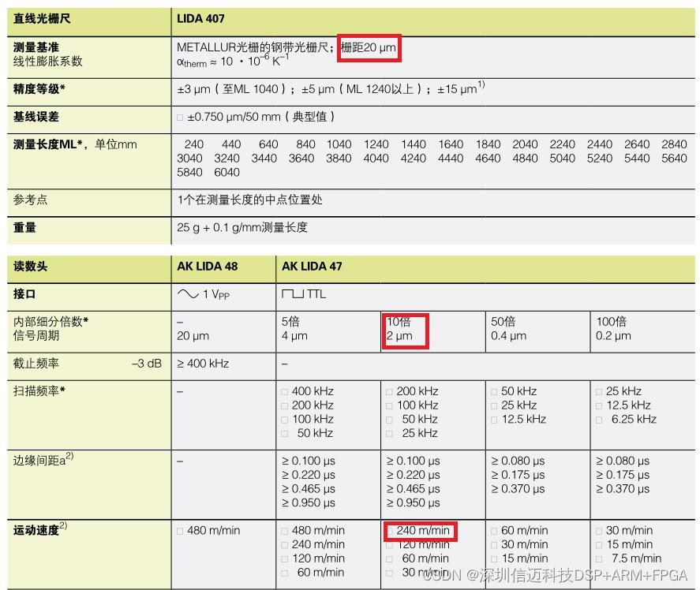Select the 直线光栅尺 table header
The width and height of the screenshot is (700, 590).
pos(39,18)
